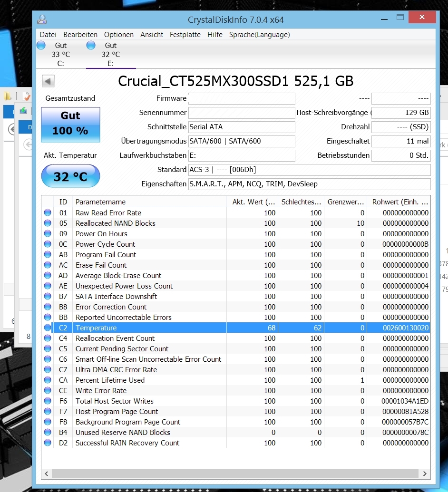
Task: Click the Seriennummer field
Action: [242, 113]
